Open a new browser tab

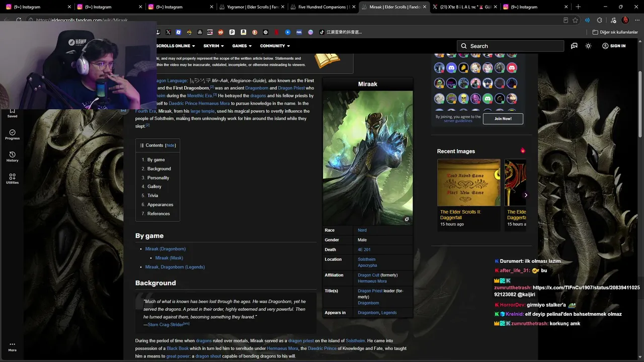tap(578, 7)
